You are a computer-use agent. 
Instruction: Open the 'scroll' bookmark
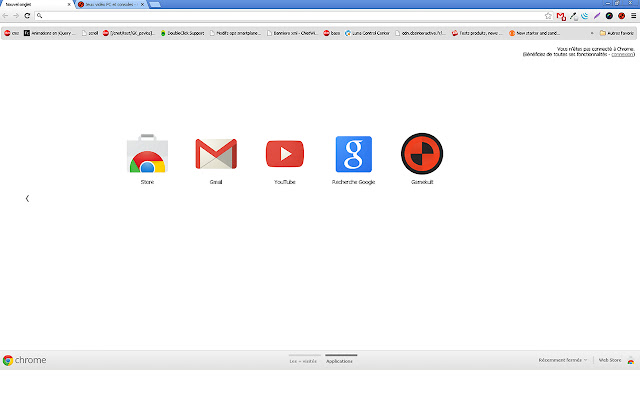(90, 33)
